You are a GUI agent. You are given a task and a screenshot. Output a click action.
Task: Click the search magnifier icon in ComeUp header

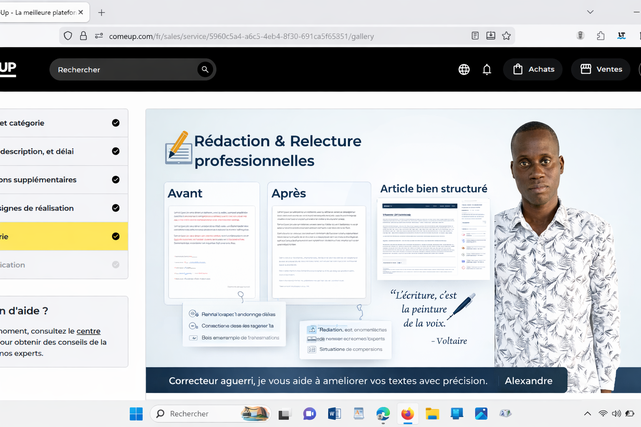(x=205, y=70)
